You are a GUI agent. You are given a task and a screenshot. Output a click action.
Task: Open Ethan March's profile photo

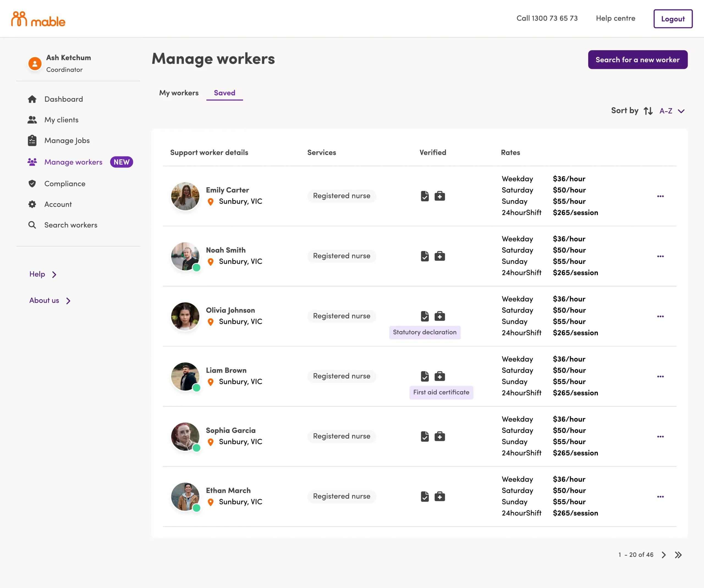pyautogui.click(x=185, y=496)
